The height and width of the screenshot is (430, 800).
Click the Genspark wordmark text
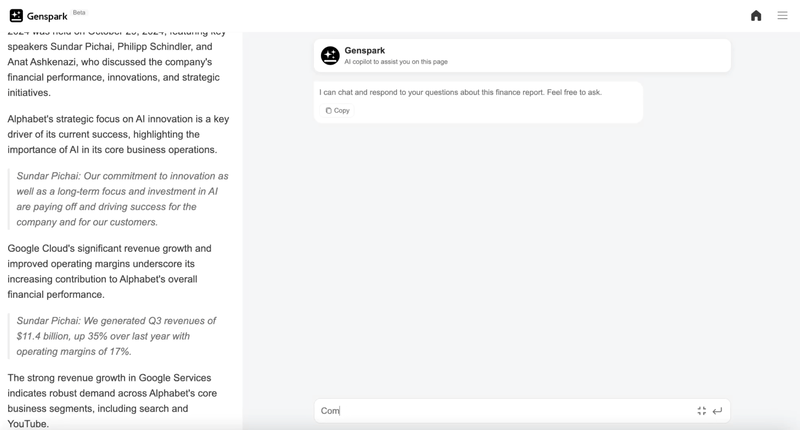pos(47,16)
